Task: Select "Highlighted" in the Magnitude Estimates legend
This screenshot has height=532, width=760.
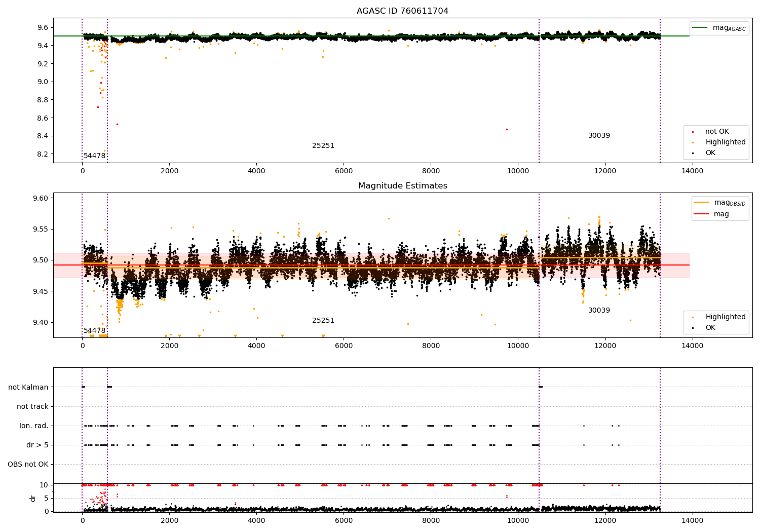Action: pyautogui.click(x=726, y=317)
